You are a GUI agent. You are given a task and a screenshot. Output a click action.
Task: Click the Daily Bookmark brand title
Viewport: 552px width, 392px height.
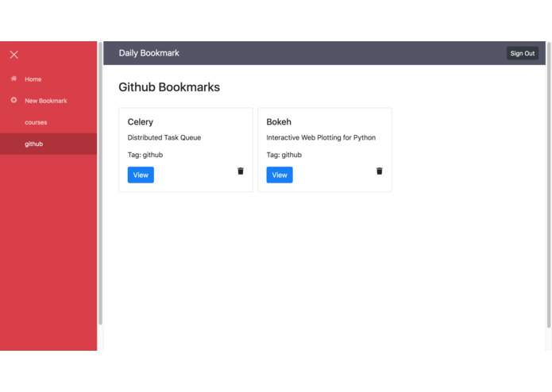point(149,53)
